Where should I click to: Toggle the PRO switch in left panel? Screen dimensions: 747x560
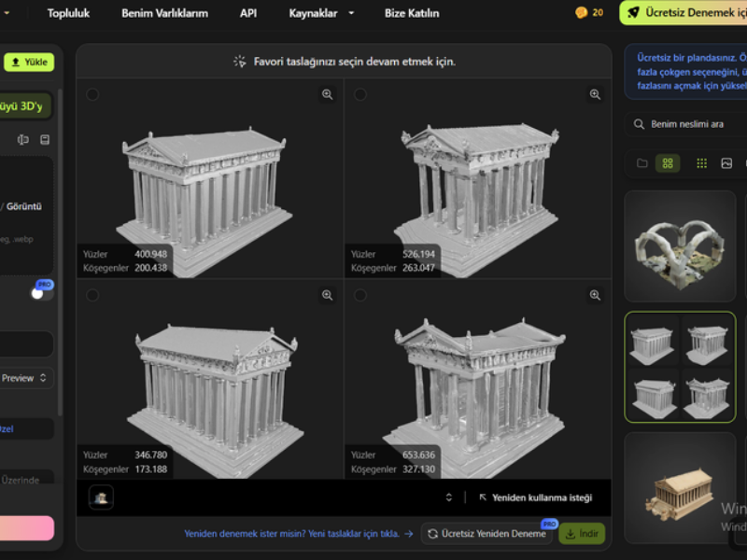point(41,292)
